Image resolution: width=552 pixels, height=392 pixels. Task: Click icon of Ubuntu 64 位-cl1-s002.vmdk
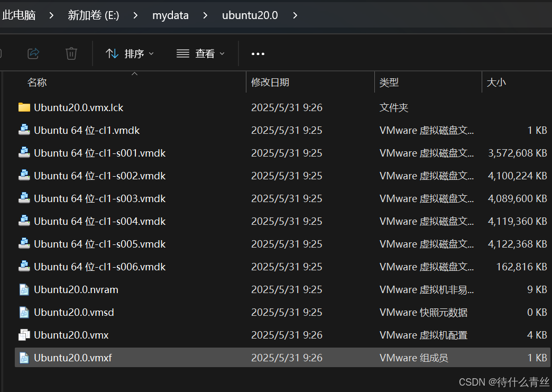(24, 176)
